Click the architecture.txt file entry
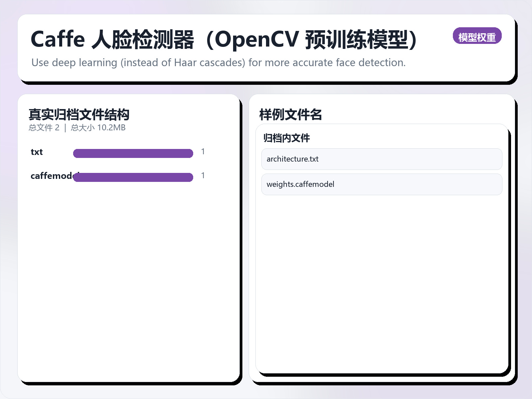 click(381, 159)
